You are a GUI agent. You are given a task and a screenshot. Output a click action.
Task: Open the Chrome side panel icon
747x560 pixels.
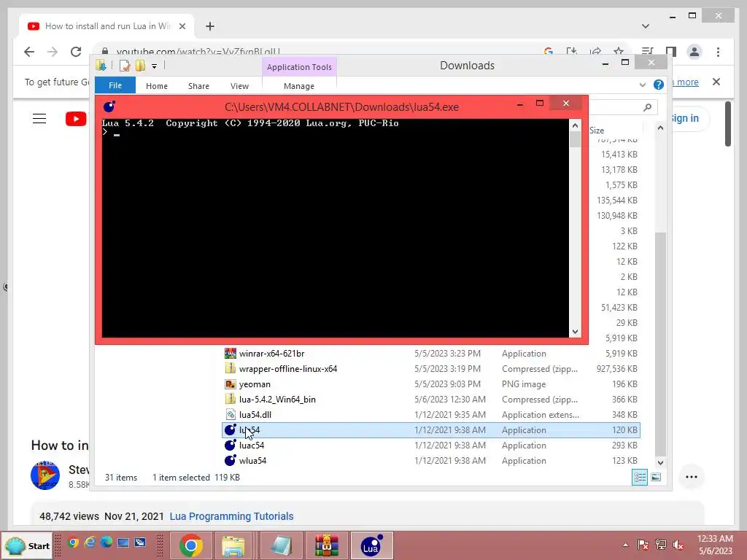click(x=671, y=52)
